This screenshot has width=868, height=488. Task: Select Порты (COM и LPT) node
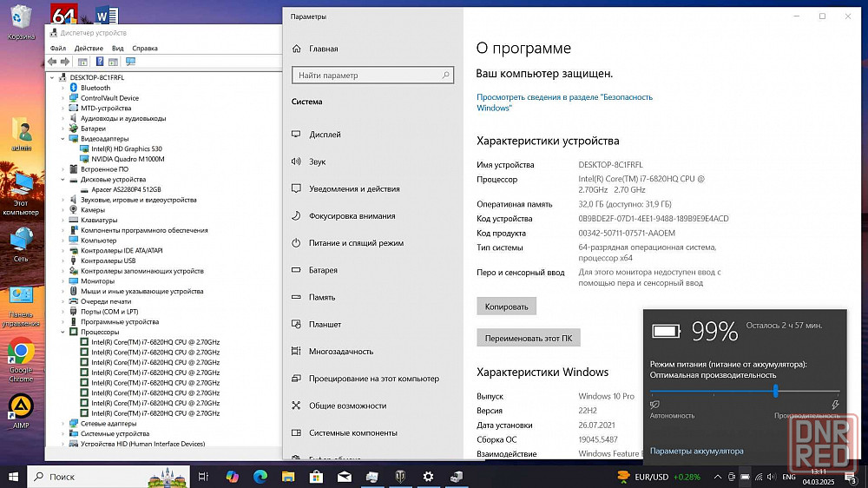(109, 312)
